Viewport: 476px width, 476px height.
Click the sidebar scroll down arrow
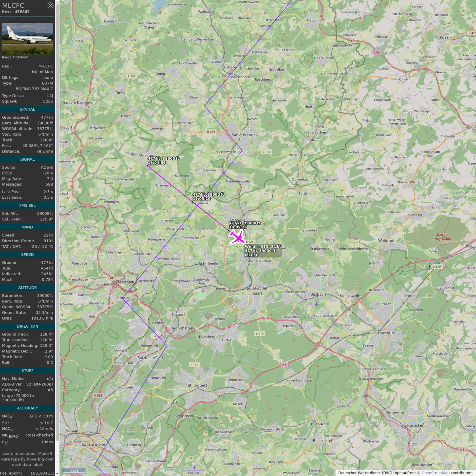pyautogui.click(x=57, y=474)
